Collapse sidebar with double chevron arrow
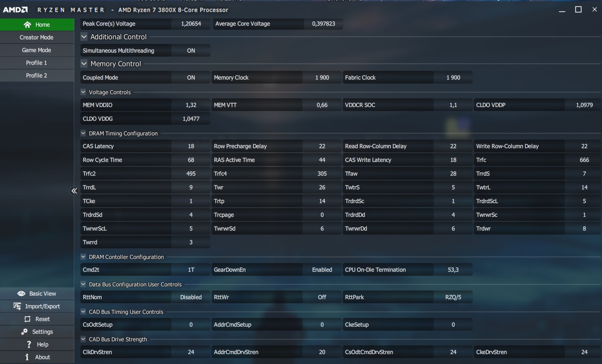602x364 pixels. (x=74, y=191)
